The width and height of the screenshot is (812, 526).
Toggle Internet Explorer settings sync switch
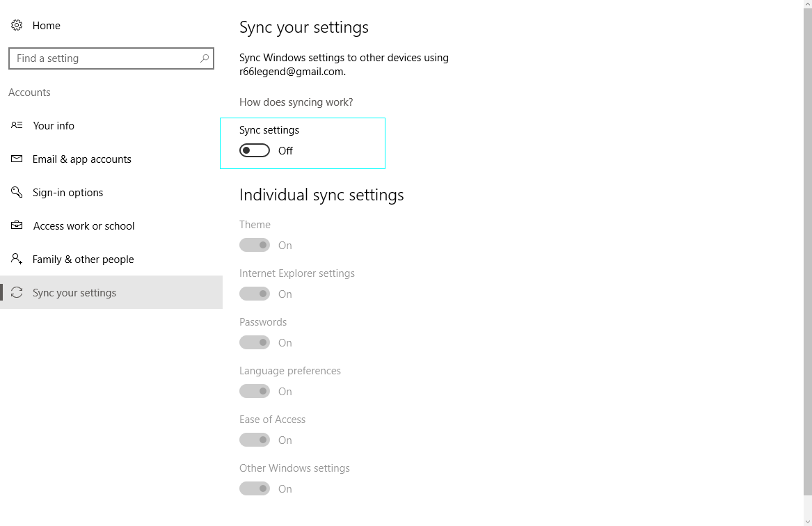click(x=254, y=294)
